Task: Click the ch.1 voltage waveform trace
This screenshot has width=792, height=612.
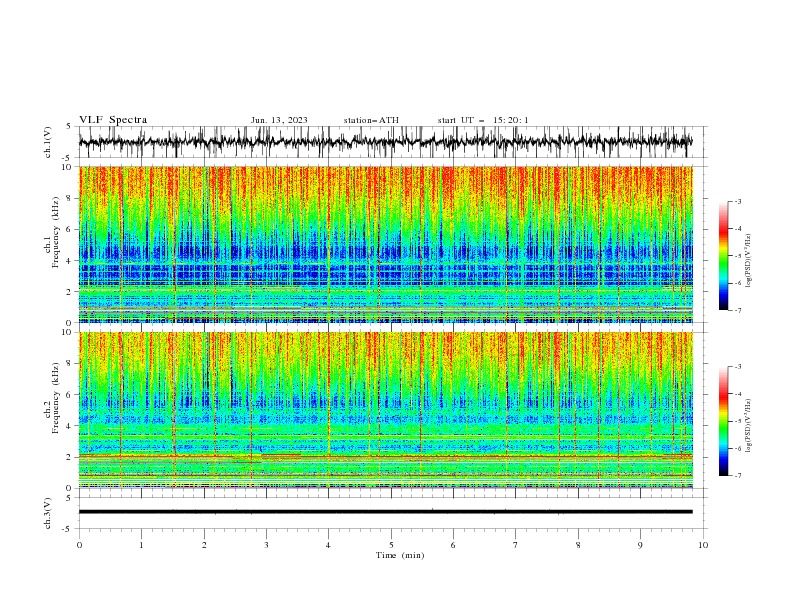Action: [385, 142]
